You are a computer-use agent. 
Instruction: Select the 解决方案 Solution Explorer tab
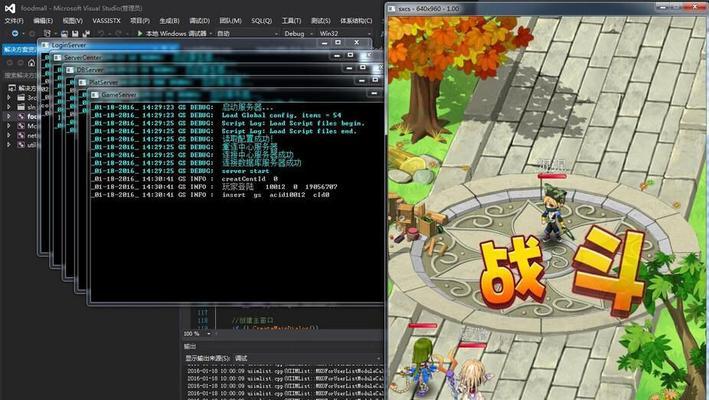19,49
